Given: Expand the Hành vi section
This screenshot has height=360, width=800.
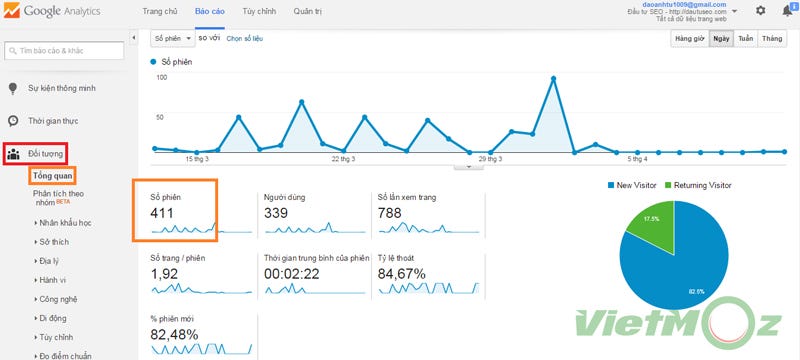Looking at the screenshot, I should point(50,280).
